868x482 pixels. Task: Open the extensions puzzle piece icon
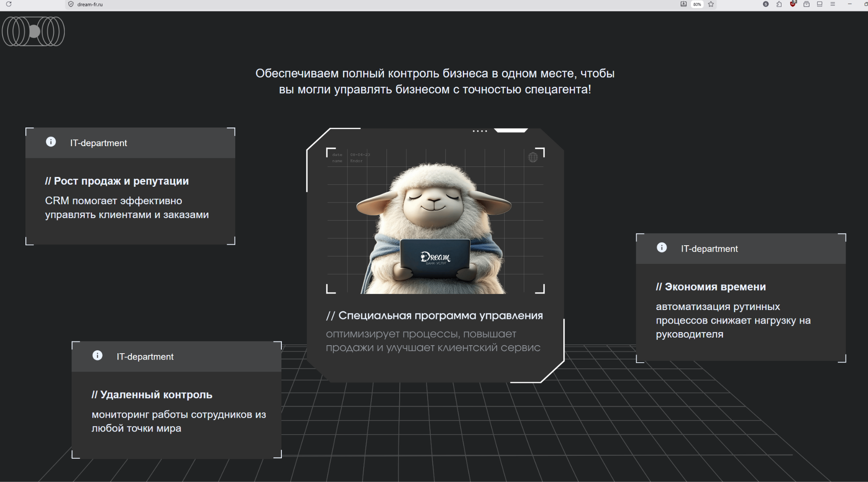(x=779, y=4)
